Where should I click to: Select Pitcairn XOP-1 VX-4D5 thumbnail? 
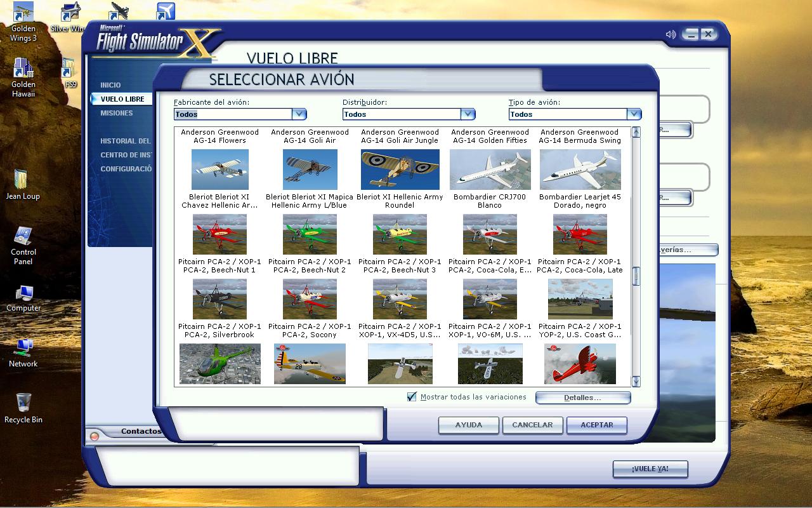coord(400,299)
